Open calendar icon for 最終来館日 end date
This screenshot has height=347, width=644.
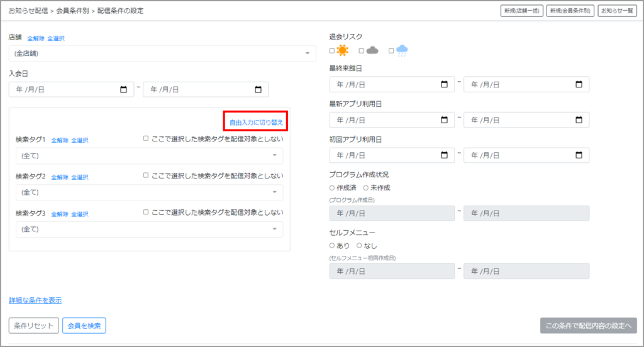click(x=579, y=84)
